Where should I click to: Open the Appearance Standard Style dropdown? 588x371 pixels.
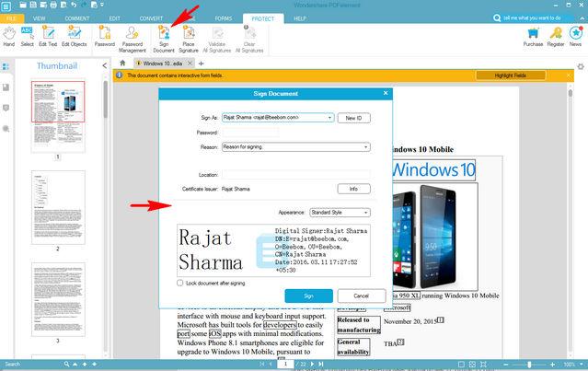[365, 213]
